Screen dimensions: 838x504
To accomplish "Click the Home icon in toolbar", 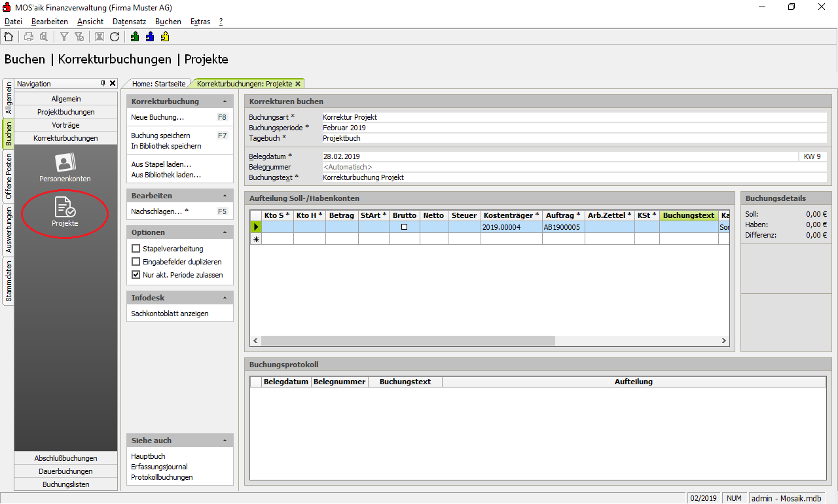I will pyautogui.click(x=9, y=37).
